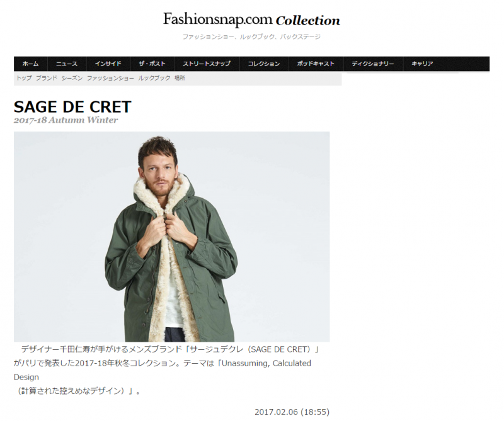The height and width of the screenshot is (421, 504).
Task: Open the ホーム menu item
Action: point(30,64)
